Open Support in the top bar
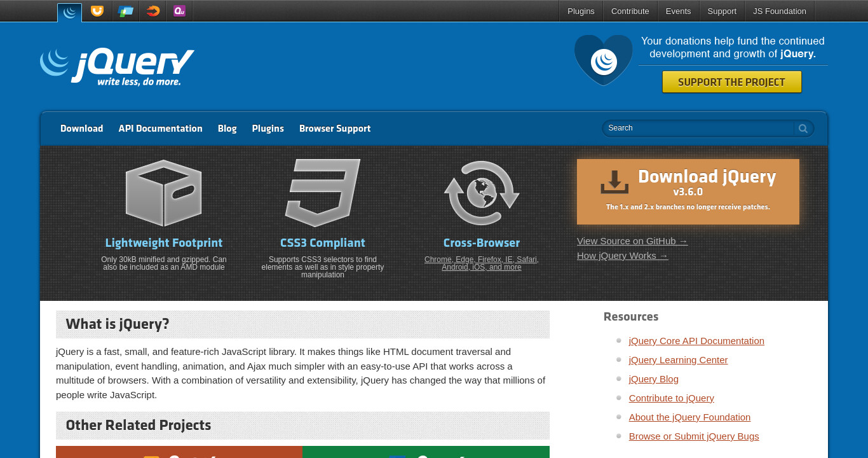 point(722,11)
